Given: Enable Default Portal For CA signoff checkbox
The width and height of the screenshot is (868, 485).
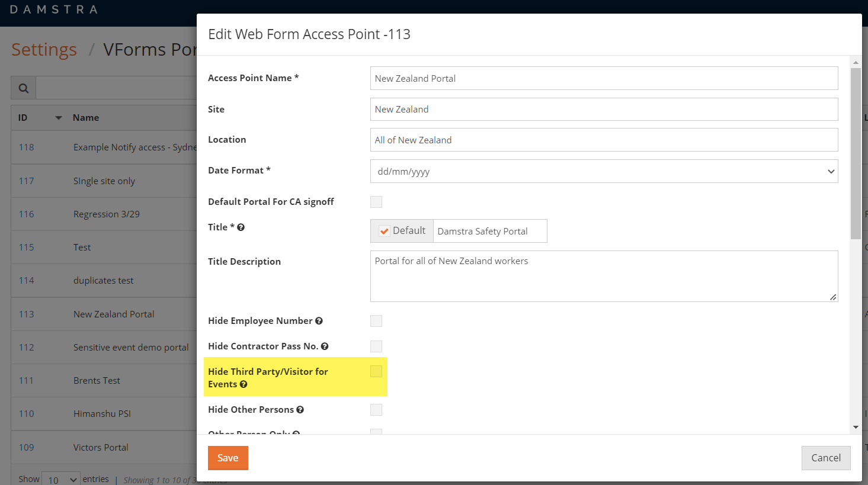Looking at the screenshot, I should coord(376,202).
